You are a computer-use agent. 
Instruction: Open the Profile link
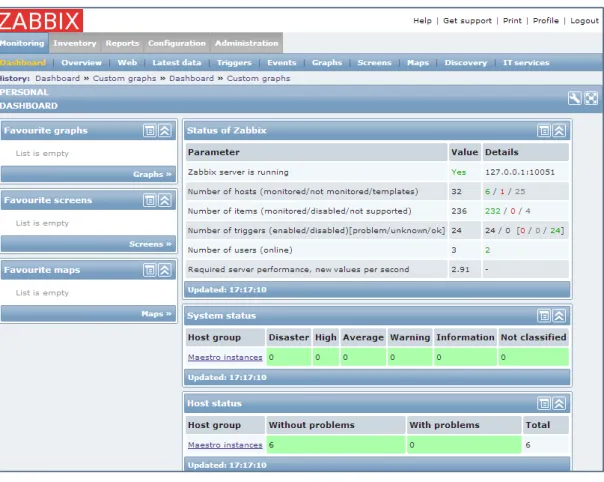[x=545, y=20]
